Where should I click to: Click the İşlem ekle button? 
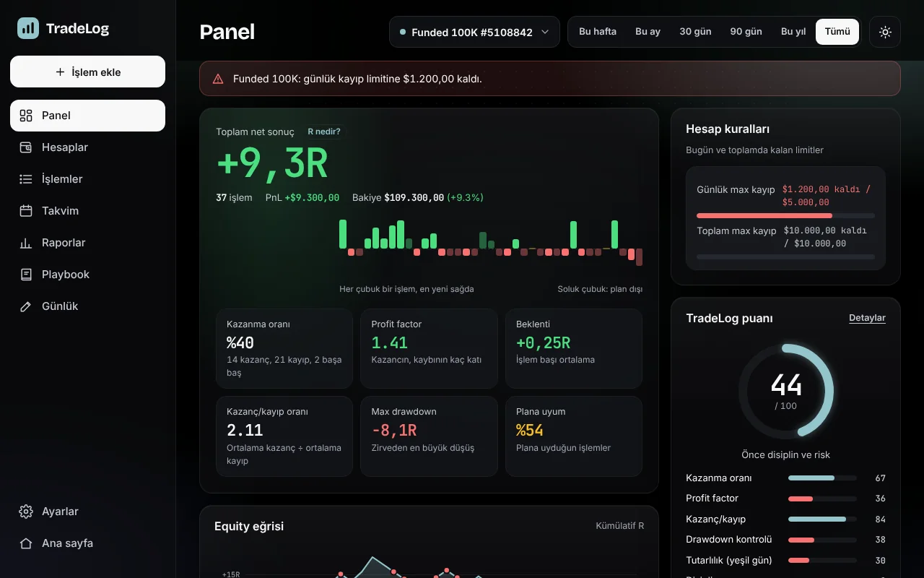[x=87, y=72]
